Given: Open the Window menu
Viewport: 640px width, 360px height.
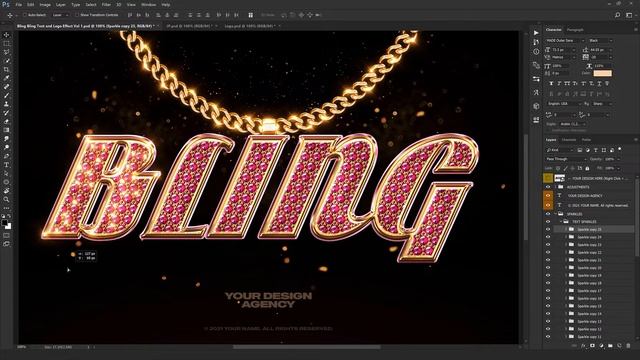Looking at the screenshot, I should (149, 4).
